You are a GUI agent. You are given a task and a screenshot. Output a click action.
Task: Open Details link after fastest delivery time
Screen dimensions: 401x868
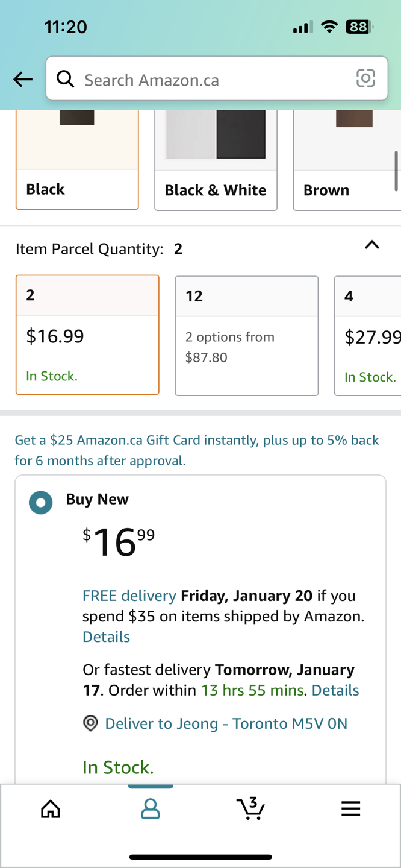point(335,690)
